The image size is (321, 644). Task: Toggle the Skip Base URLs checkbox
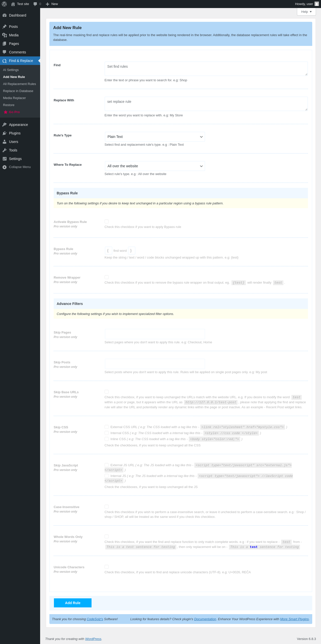tap(107, 392)
